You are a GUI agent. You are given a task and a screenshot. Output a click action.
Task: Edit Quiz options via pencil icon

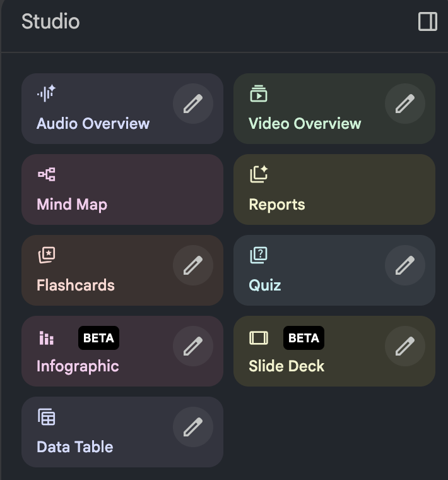click(405, 265)
